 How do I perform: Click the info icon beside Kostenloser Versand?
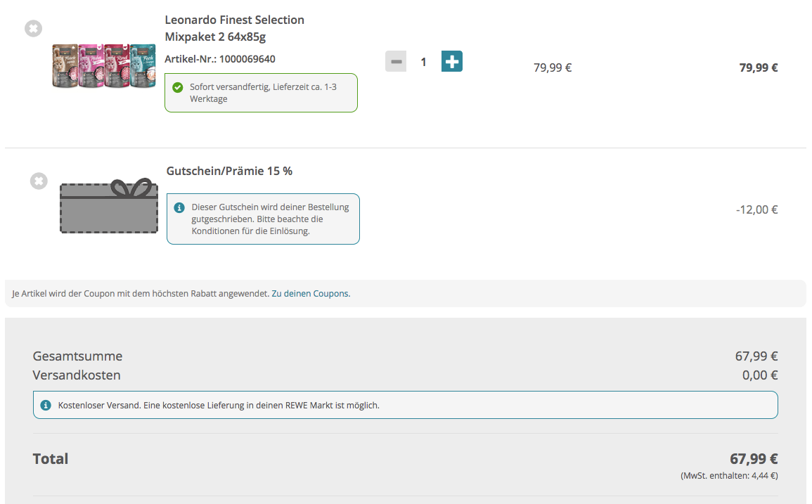tap(46, 405)
